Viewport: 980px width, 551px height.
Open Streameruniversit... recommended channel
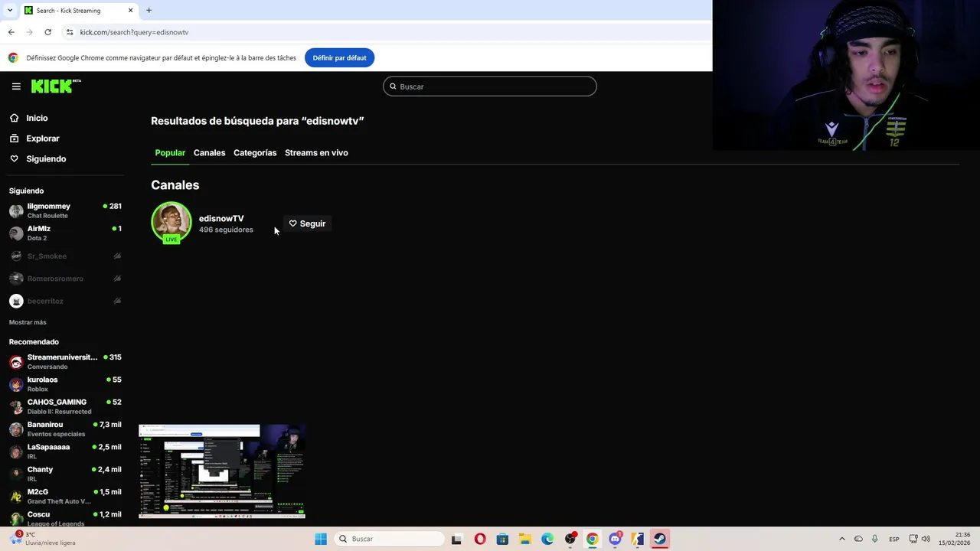(x=65, y=361)
